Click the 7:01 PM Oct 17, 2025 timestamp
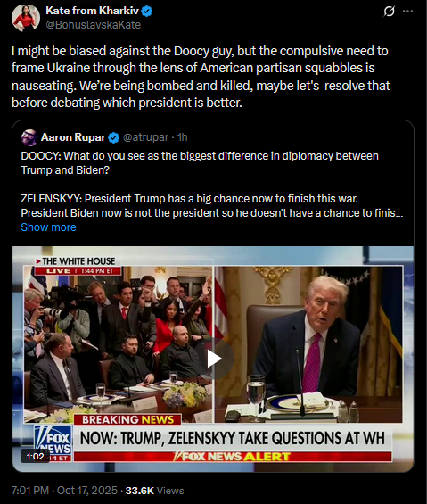427x504 pixels. [64, 491]
